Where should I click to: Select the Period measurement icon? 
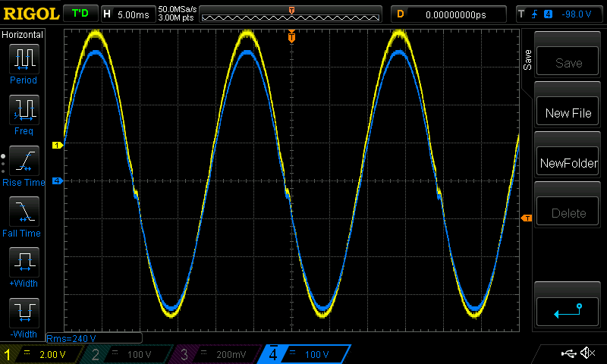point(24,58)
